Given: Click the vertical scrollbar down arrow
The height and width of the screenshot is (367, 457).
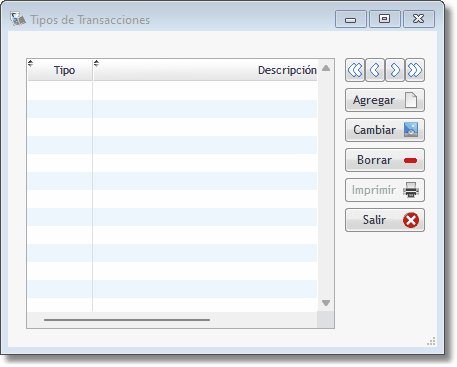Looking at the screenshot, I should tap(326, 303).
